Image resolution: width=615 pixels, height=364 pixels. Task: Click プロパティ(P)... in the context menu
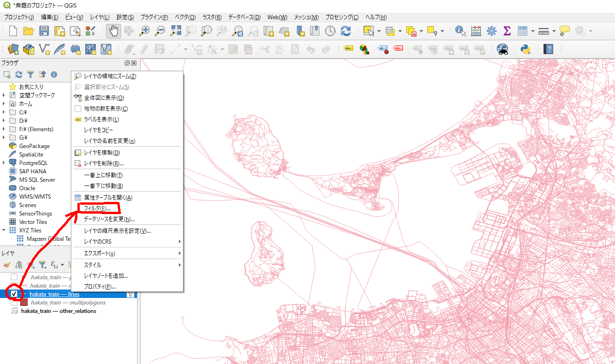pos(99,286)
